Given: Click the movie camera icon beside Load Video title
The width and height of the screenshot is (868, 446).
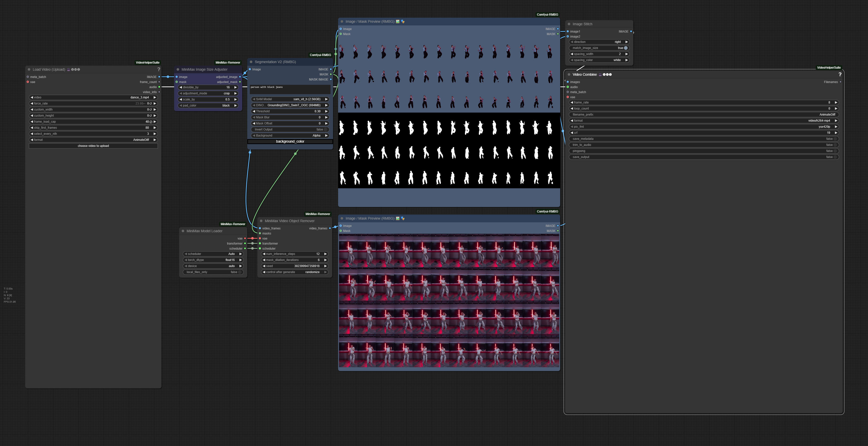Looking at the screenshot, I should point(68,69).
